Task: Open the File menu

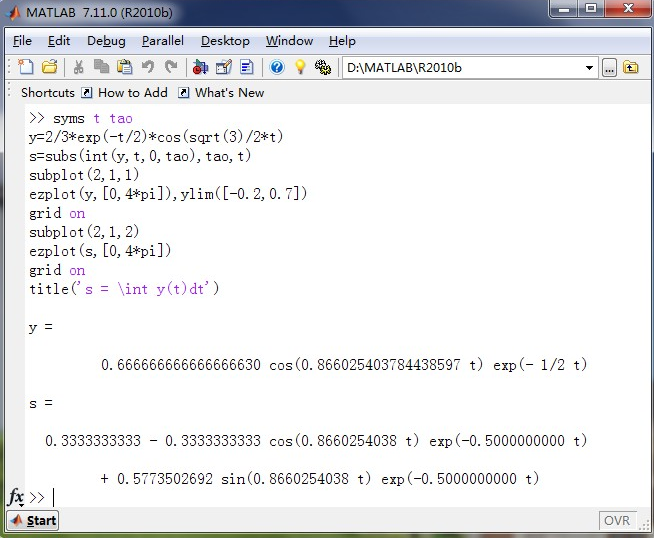Action: pyautogui.click(x=22, y=41)
